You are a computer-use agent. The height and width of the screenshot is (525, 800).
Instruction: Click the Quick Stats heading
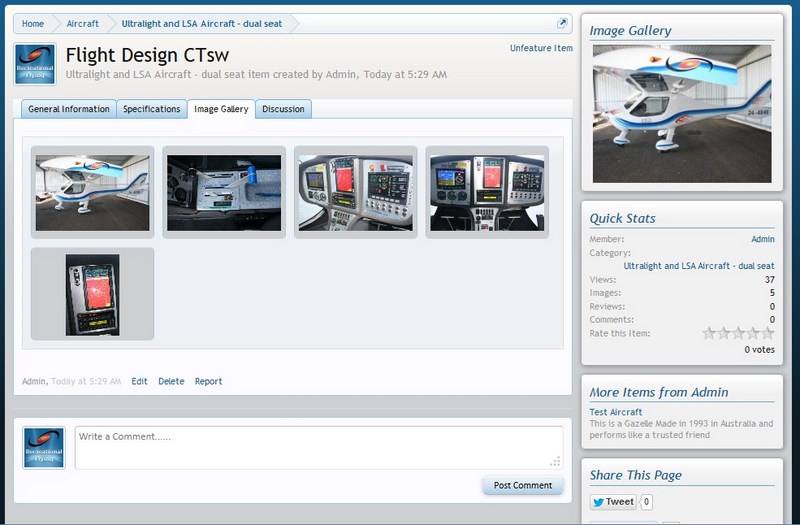(622, 218)
